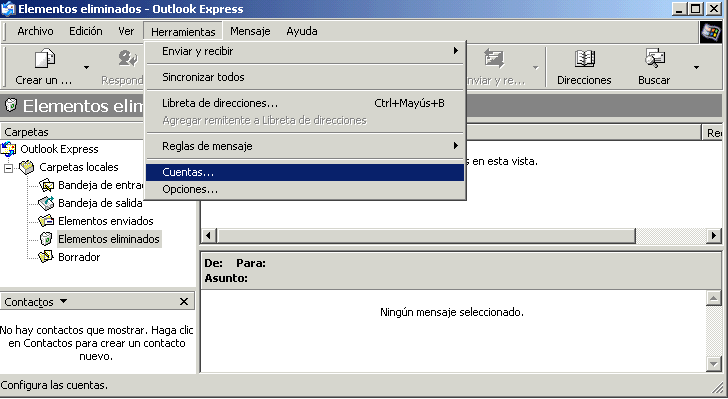Open the dropdown arrow beside Buscar
728x399 pixels.
[696, 68]
